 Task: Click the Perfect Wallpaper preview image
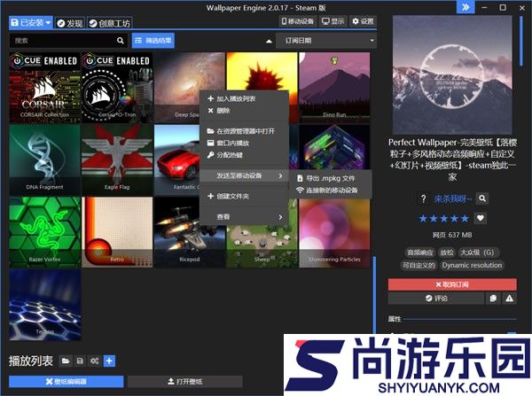[x=452, y=74]
